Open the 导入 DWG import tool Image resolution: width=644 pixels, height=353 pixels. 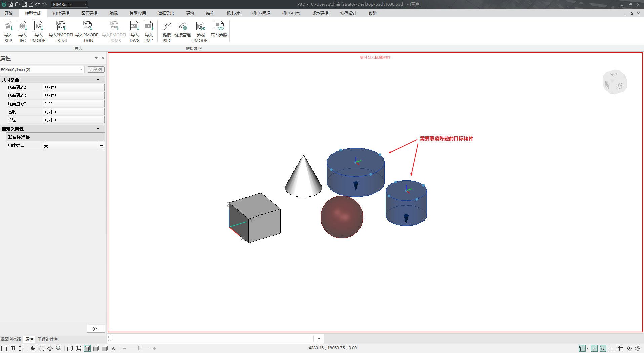point(134,31)
